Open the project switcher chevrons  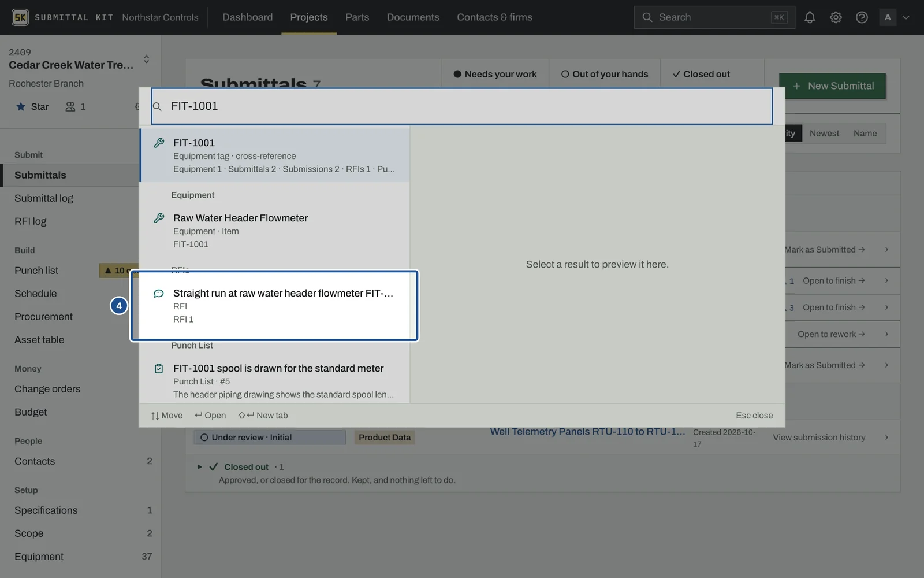pyautogui.click(x=146, y=59)
